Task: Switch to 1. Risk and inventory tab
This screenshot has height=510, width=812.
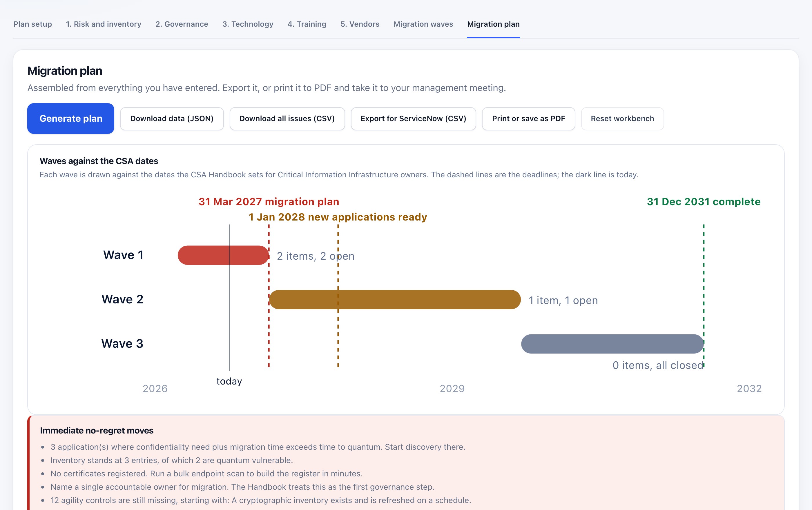Action: [x=104, y=24]
